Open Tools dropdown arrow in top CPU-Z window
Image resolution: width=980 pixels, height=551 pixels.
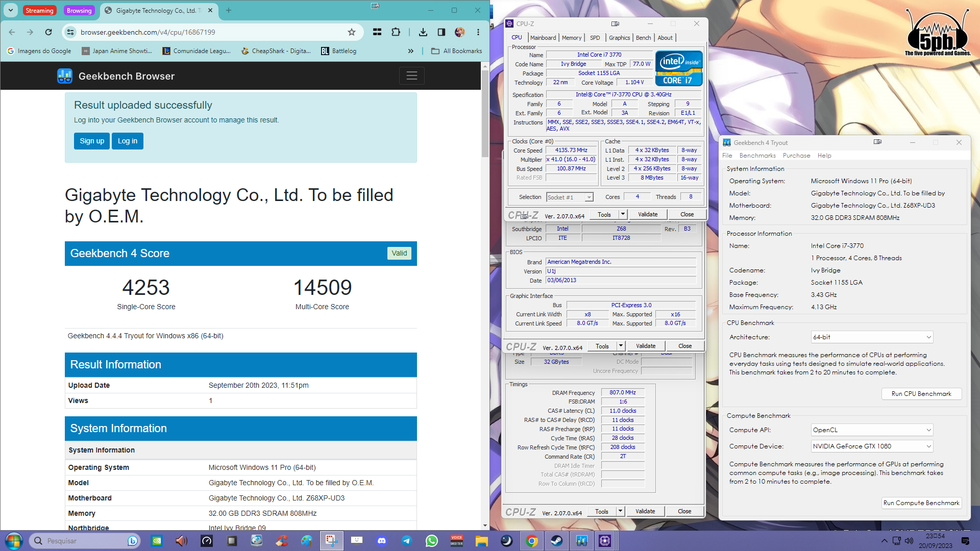(623, 215)
